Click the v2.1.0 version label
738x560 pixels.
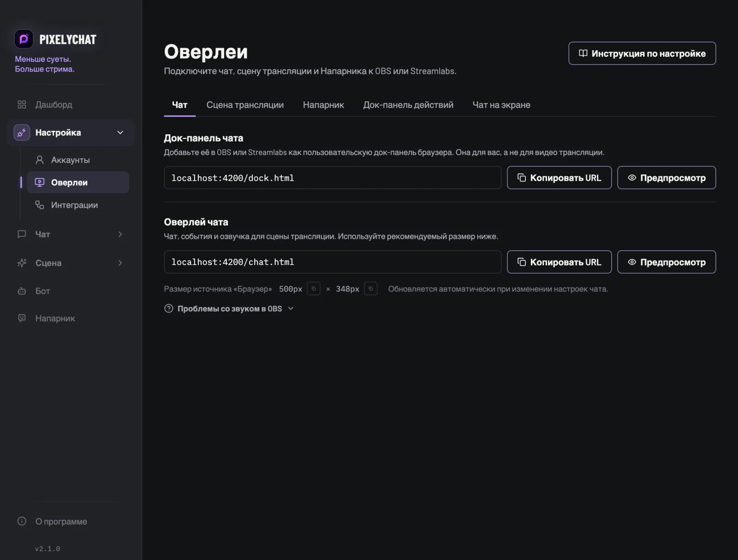(48, 548)
